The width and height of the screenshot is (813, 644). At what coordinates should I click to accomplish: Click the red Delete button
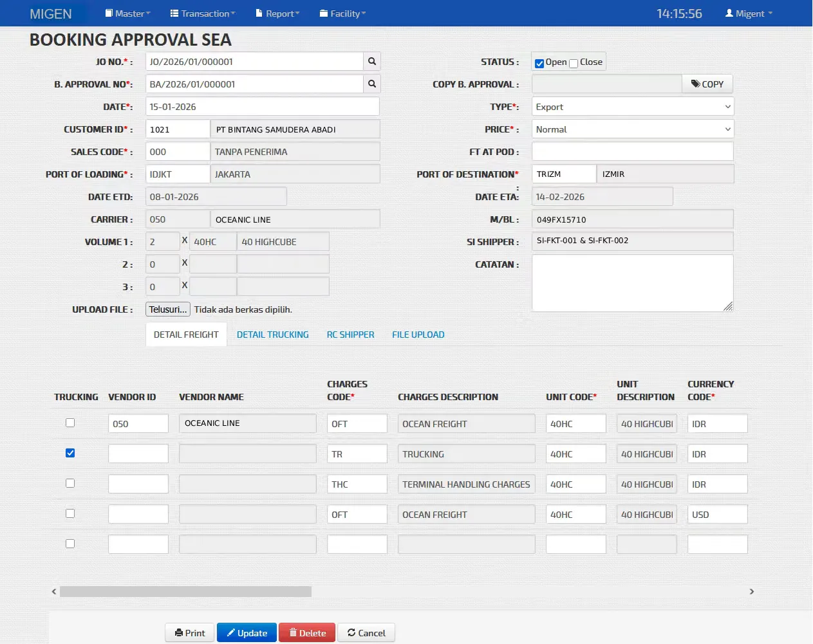(307, 633)
